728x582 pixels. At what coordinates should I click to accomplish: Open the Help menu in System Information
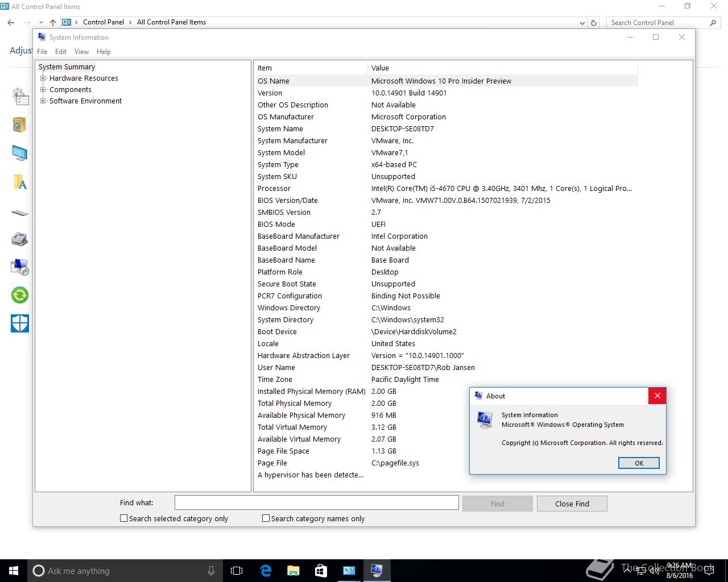pyautogui.click(x=104, y=51)
